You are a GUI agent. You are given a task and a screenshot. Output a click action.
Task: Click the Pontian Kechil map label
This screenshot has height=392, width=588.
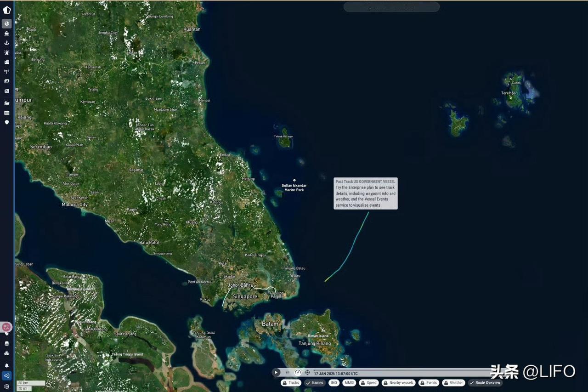point(199,282)
